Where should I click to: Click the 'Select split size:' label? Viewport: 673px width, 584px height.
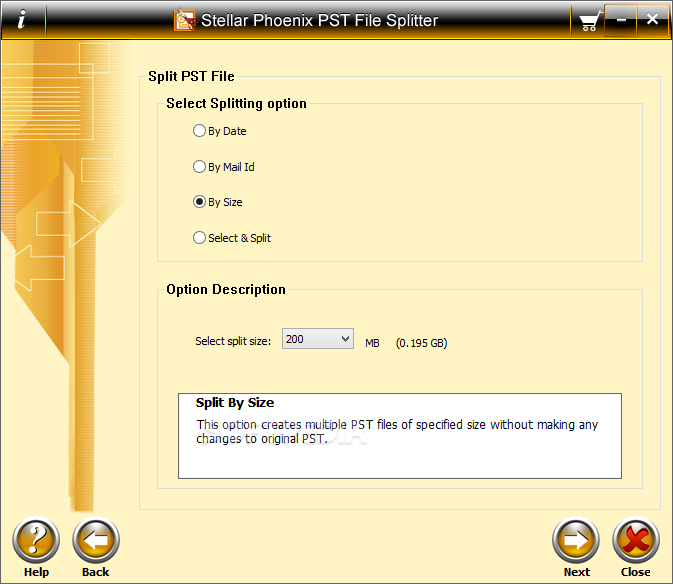point(233,341)
